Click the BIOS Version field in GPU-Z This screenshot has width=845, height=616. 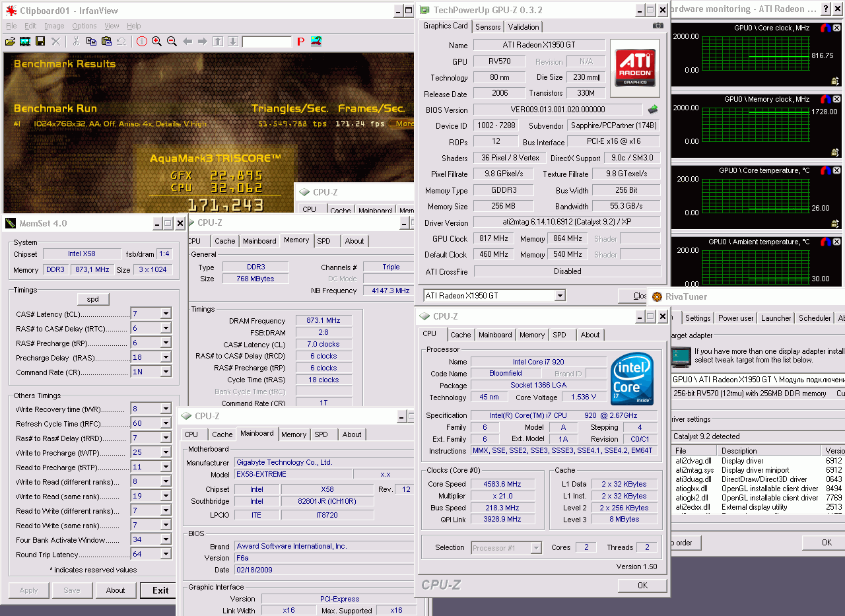point(557,110)
